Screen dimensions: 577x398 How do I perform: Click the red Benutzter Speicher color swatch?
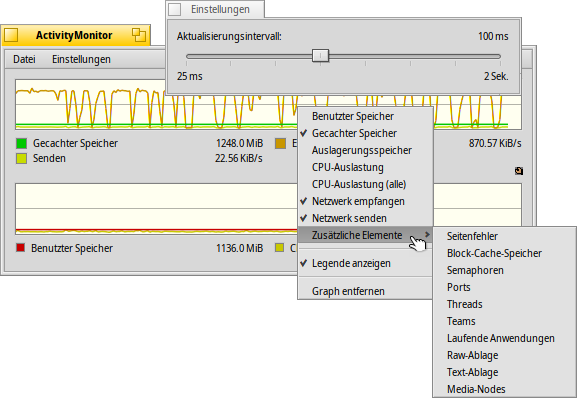pyautogui.click(x=21, y=248)
